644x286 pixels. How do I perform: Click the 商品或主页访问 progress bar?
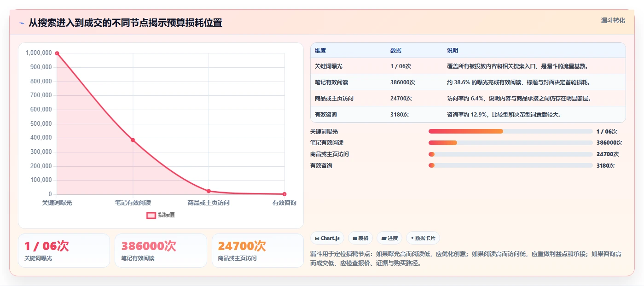511,154
